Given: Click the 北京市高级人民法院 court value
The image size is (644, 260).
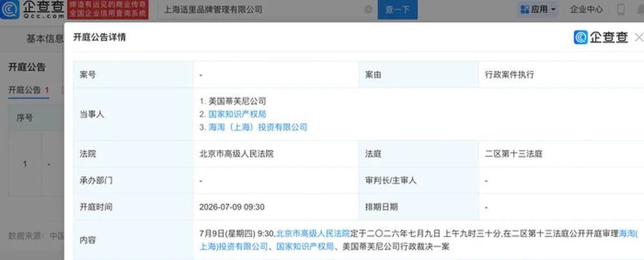Looking at the screenshot, I should tap(236, 154).
